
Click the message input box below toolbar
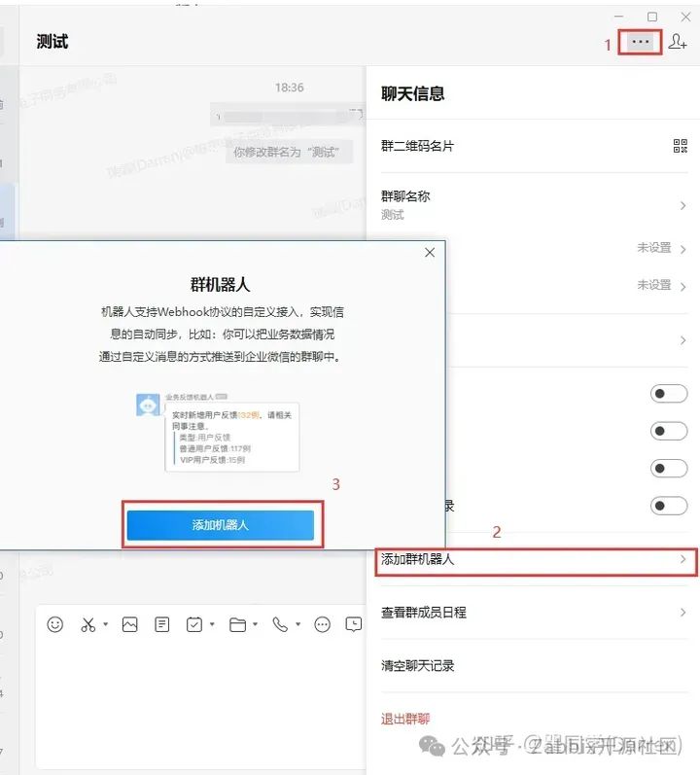point(200,702)
